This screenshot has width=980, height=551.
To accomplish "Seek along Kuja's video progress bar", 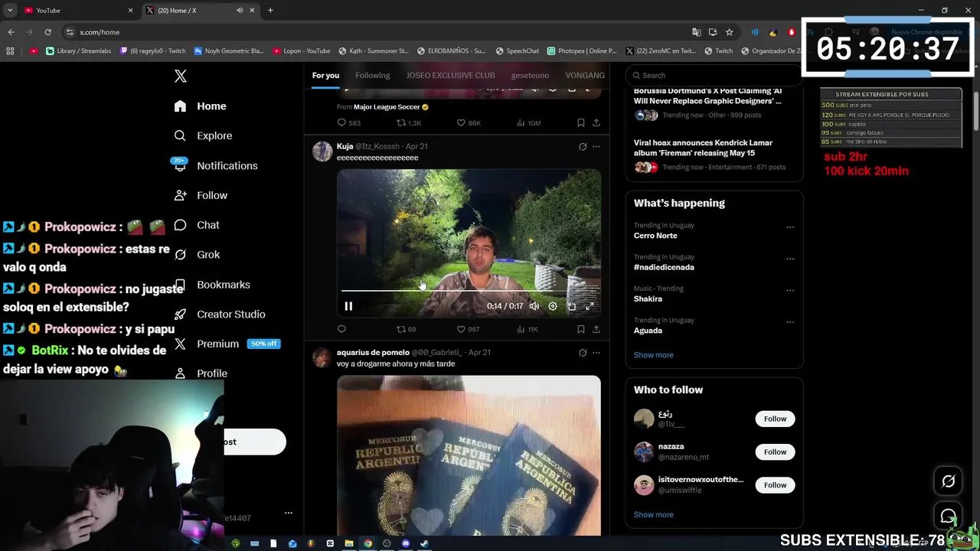I will 469,291.
